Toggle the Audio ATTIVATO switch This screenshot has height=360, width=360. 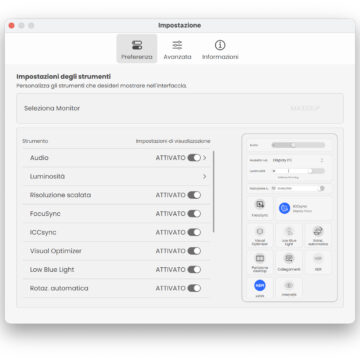[194, 158]
